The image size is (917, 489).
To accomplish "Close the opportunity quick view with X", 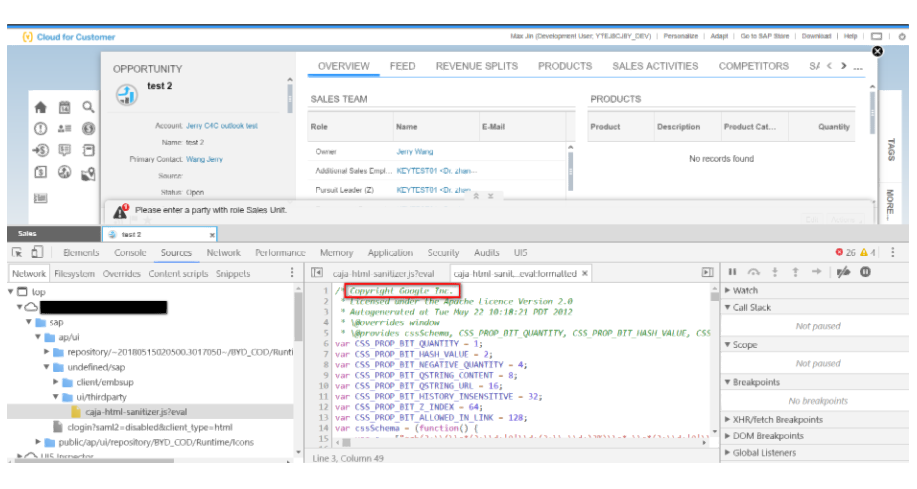I will [x=877, y=51].
